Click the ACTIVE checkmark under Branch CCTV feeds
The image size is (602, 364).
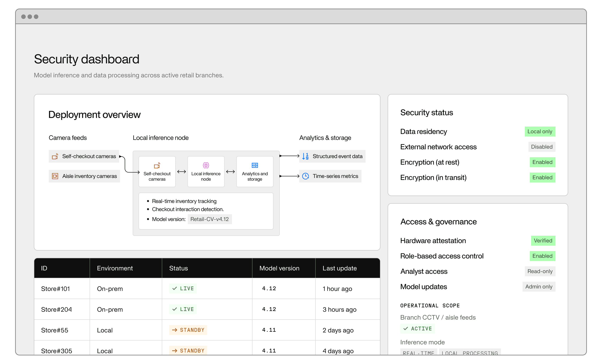click(405, 329)
